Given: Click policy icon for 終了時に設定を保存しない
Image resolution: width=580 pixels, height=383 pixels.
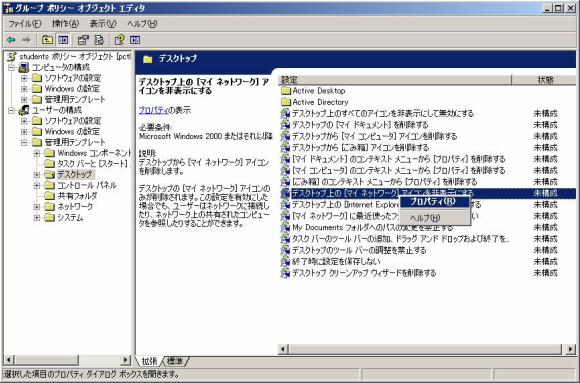Looking at the screenshot, I should (285, 262).
